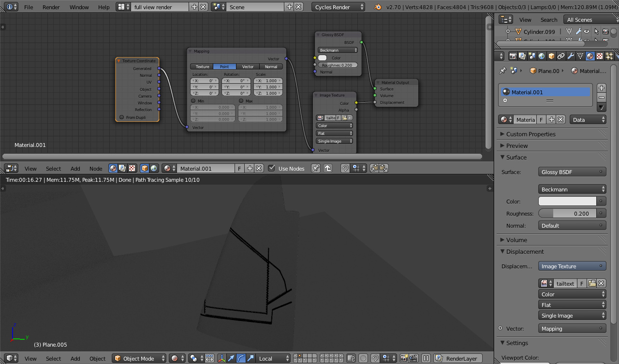
Task: Click the Color swatch in Surface panel
Action: (x=567, y=201)
